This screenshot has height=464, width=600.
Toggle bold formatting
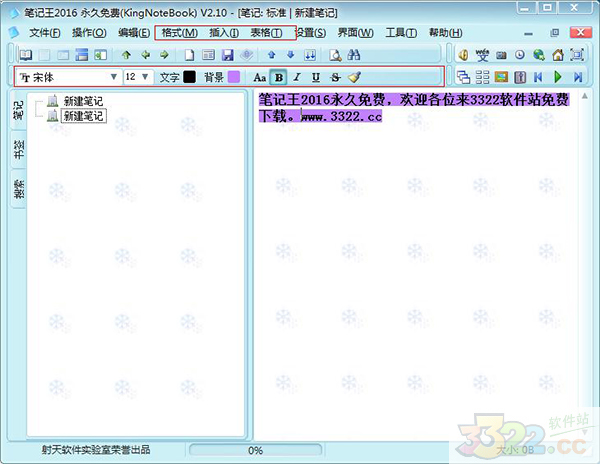279,78
